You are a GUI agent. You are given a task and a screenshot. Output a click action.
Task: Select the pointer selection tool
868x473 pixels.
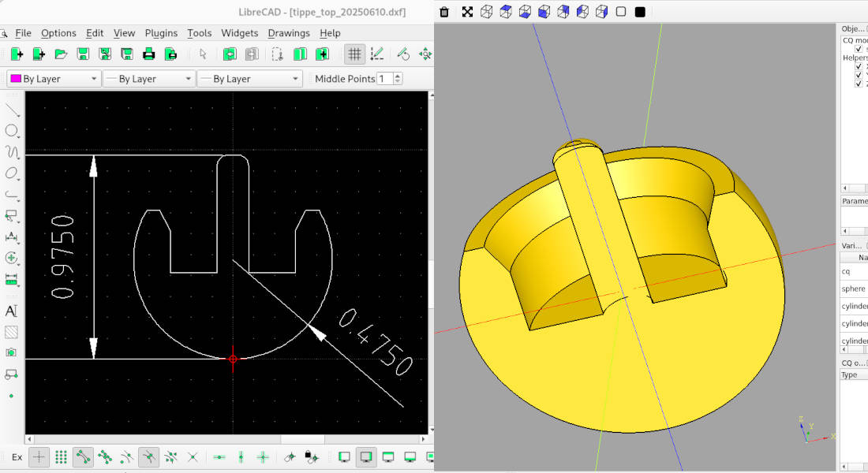tap(203, 54)
